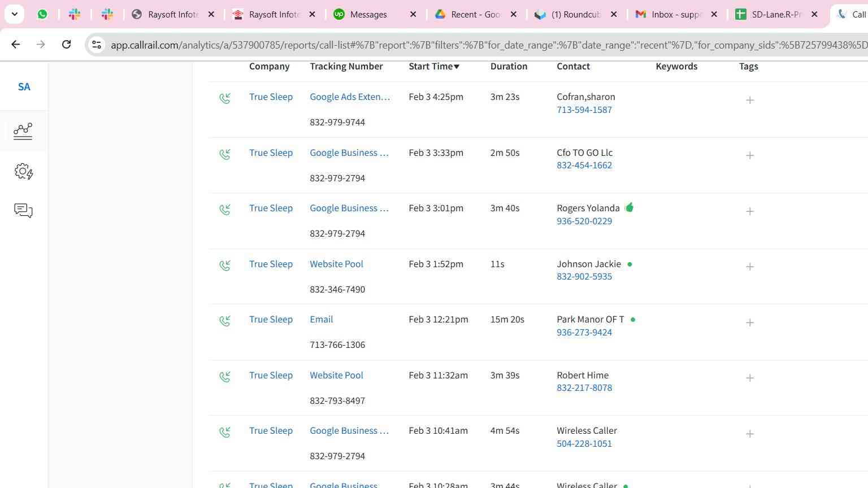Viewport: 868px width, 488px height.
Task: Open Website Pool source for the Feb 3 11:32am call
Action: point(336,376)
